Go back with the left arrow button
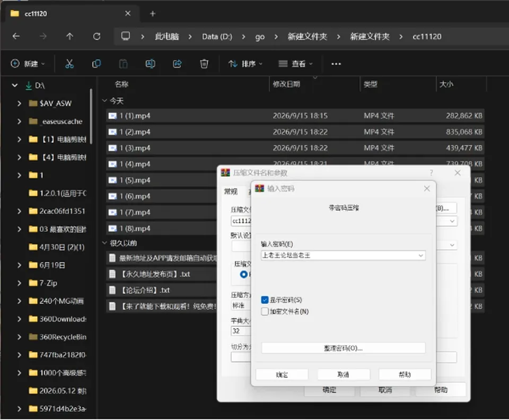The height and width of the screenshot is (420, 509). [x=16, y=37]
